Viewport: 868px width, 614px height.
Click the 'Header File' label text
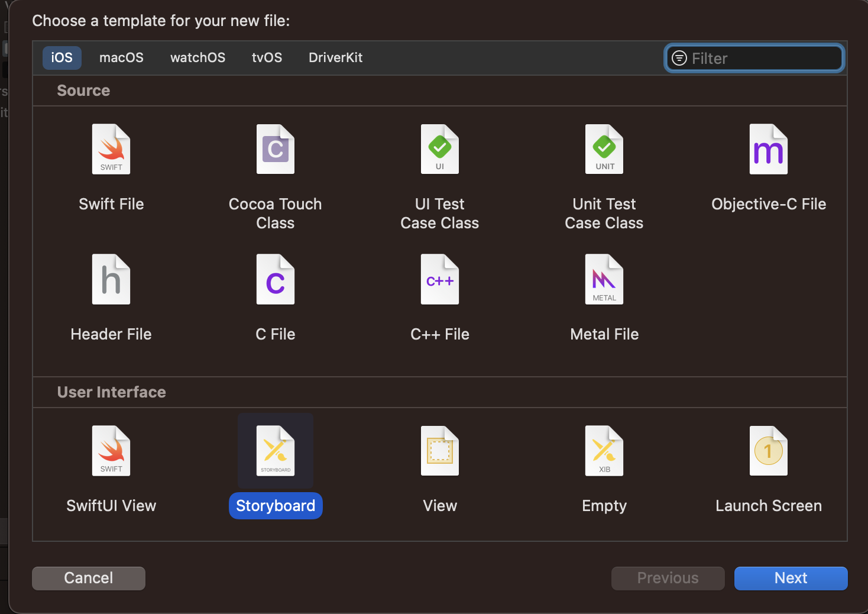[x=111, y=334]
